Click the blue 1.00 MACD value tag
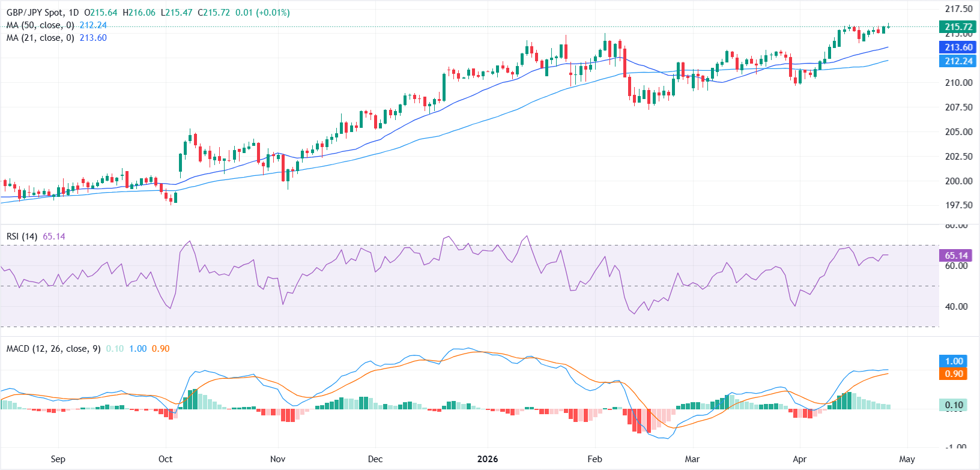 tap(954, 361)
